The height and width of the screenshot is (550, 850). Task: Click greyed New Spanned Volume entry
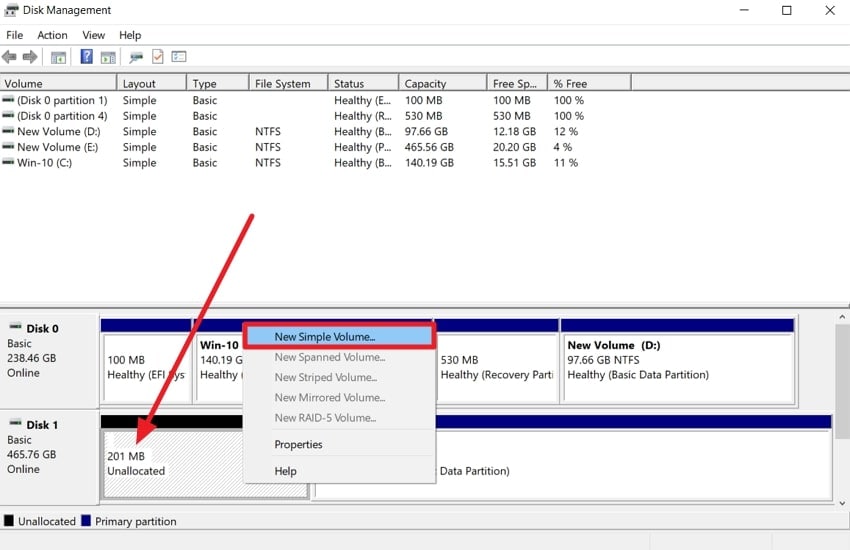pos(339,357)
